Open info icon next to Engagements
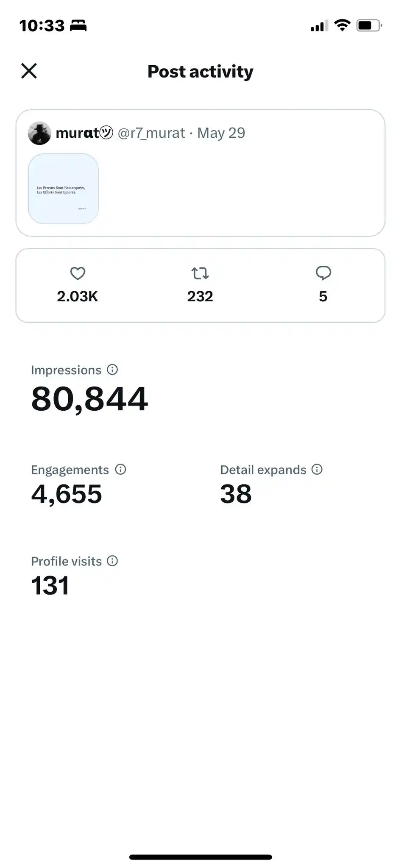Screen dimensions: 401x868 (121, 469)
